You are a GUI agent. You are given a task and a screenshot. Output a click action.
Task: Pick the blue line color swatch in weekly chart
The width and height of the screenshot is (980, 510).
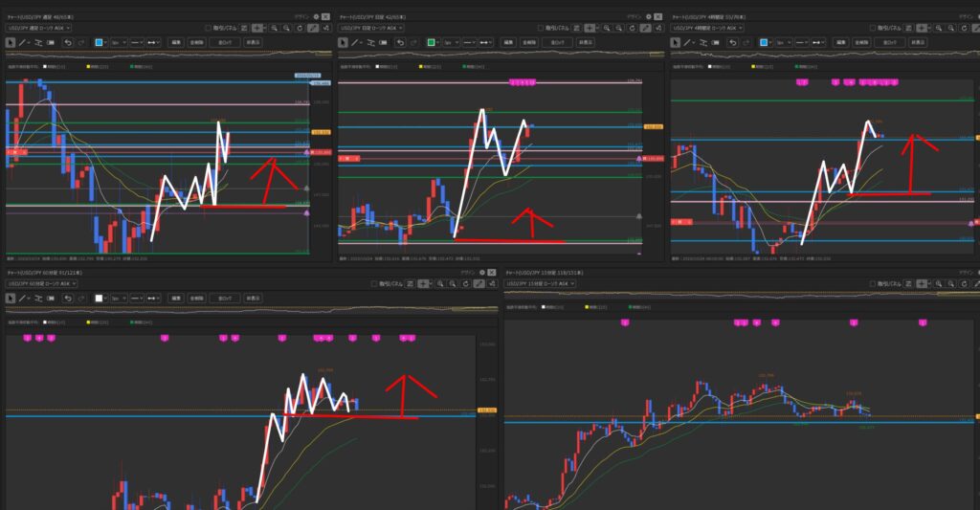tap(100, 42)
